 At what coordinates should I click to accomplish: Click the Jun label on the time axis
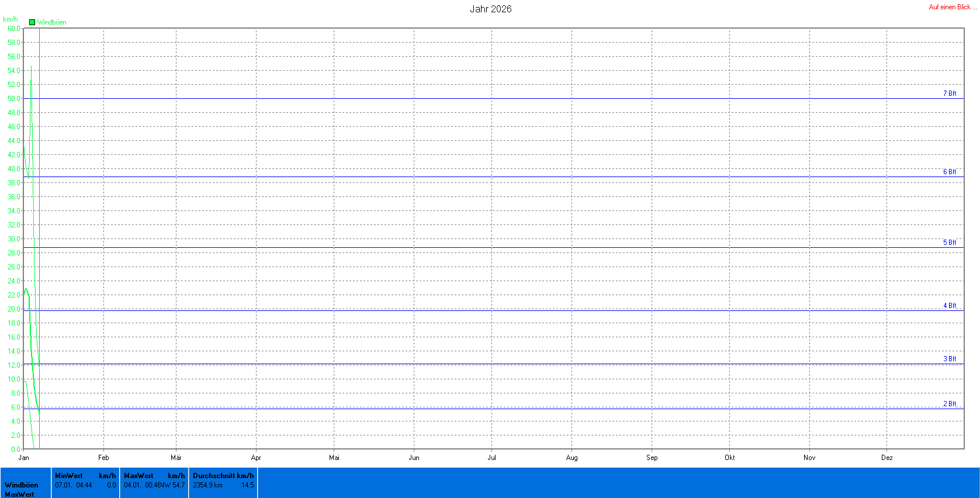click(x=414, y=458)
